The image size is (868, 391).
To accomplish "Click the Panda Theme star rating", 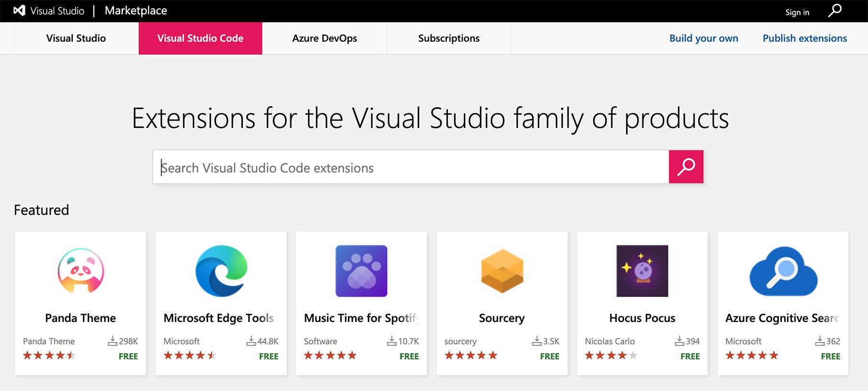I will 49,356.
